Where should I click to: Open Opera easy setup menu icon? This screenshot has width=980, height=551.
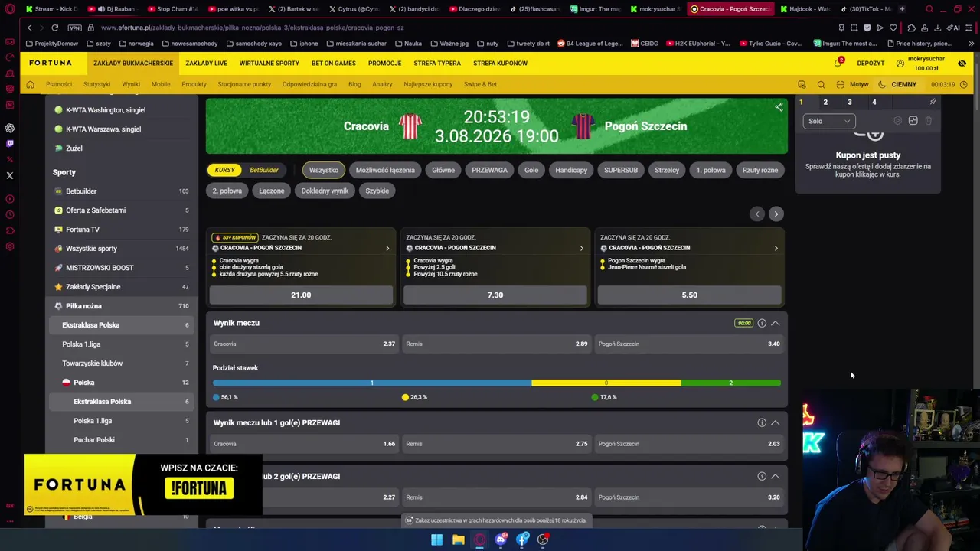969,28
